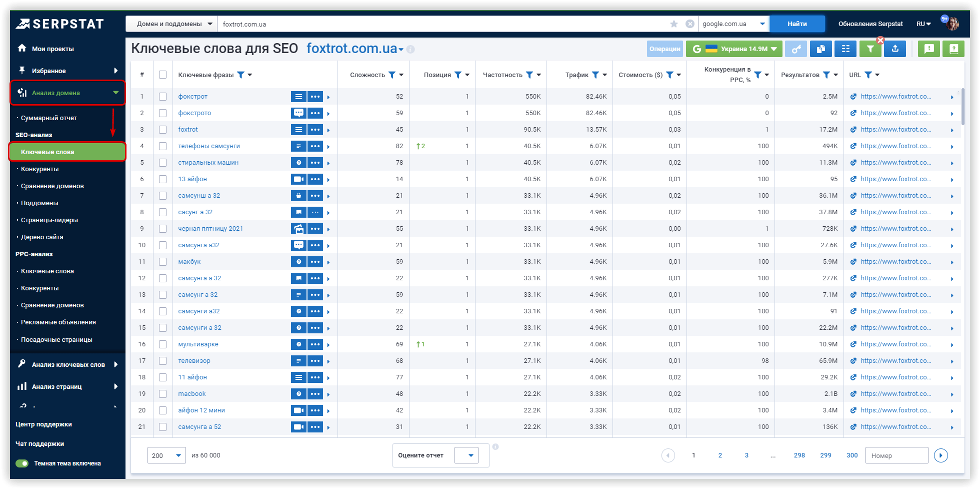Screen dimensions: 980x489
Task: Open Рекламные объявления in PPC-анализ
Action: pos(58,322)
